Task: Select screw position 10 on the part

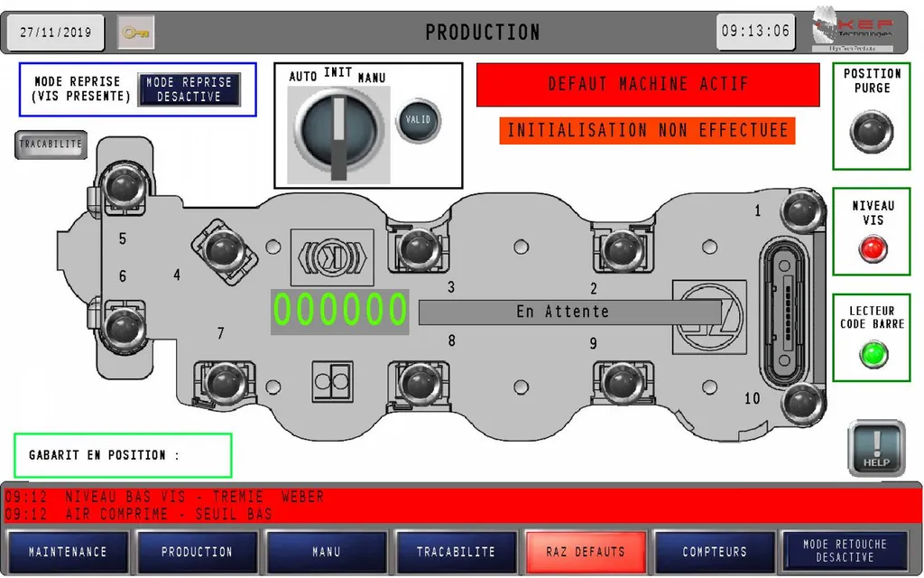Action: 800,402
